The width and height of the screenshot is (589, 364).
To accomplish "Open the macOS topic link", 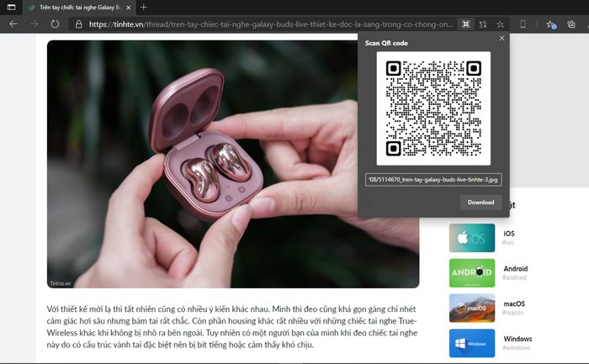I will tap(514, 303).
